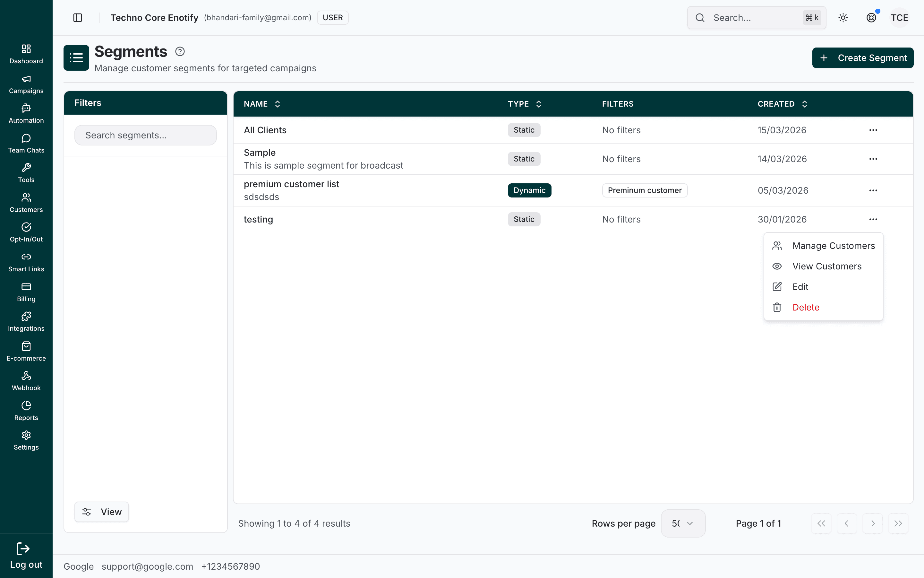Open the Tools sidebar item
Image resolution: width=924 pixels, height=578 pixels.
coord(26,173)
